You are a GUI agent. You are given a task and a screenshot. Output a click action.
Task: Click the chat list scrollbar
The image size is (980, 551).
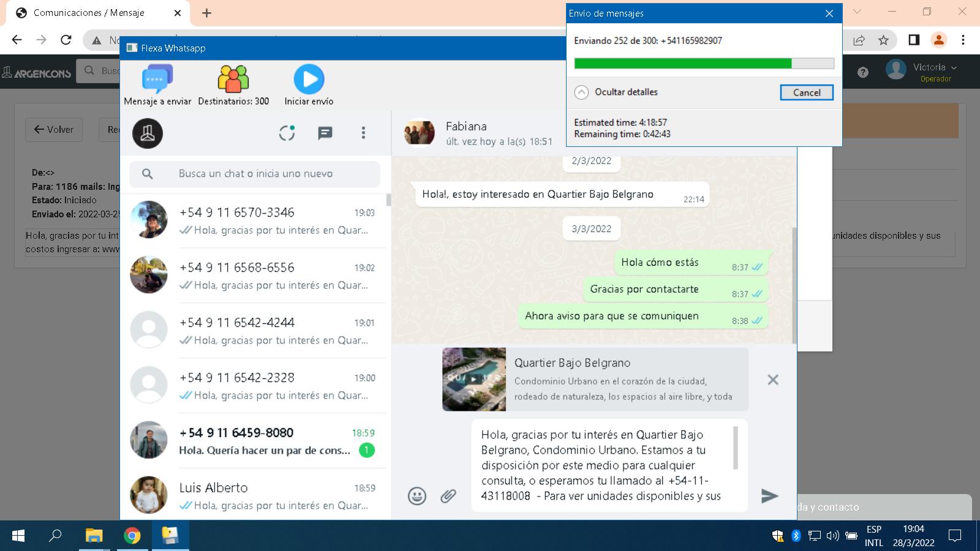coord(388,200)
